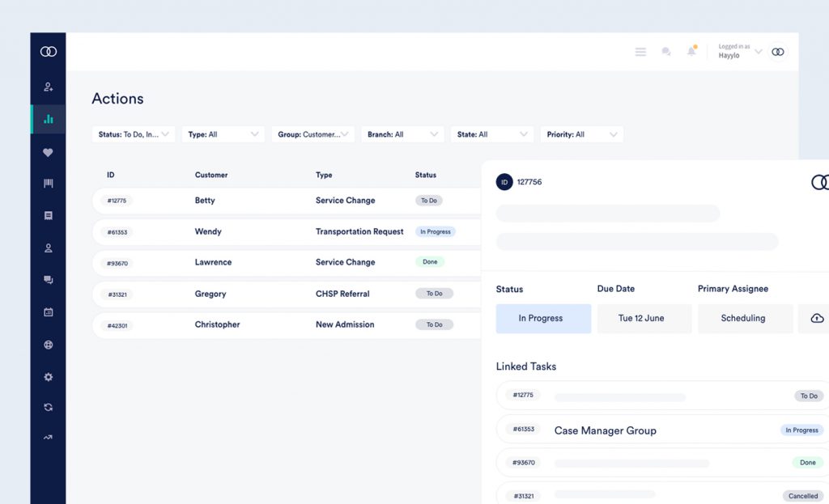
Task: Open linked task #31321 in Linked Tasks
Action: pos(662,493)
